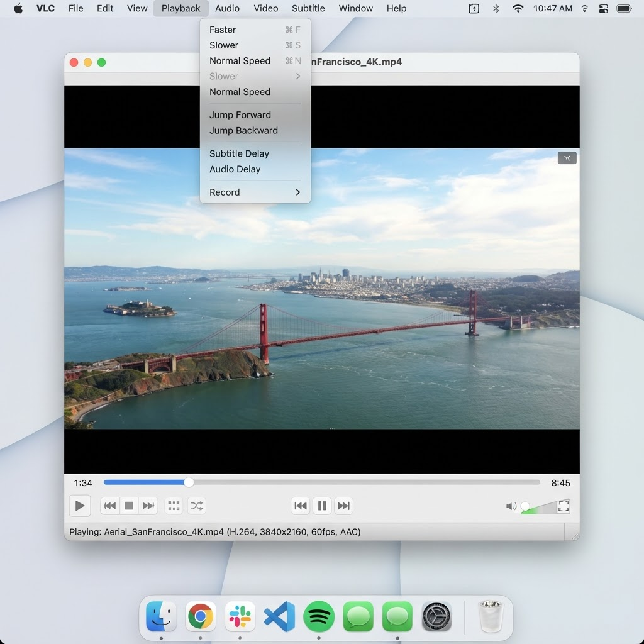The image size is (644, 644).
Task: Open the VLC application menu
Action: 45,8
